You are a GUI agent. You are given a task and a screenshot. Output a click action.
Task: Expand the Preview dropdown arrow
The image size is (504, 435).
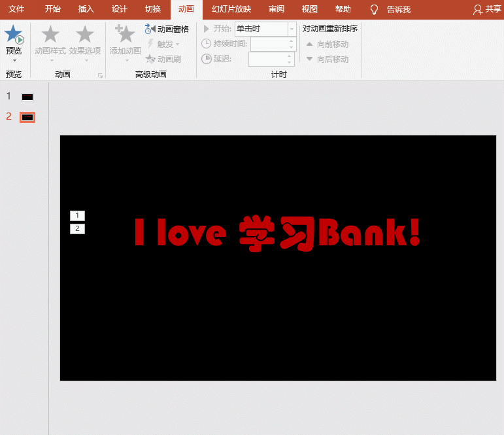14,60
